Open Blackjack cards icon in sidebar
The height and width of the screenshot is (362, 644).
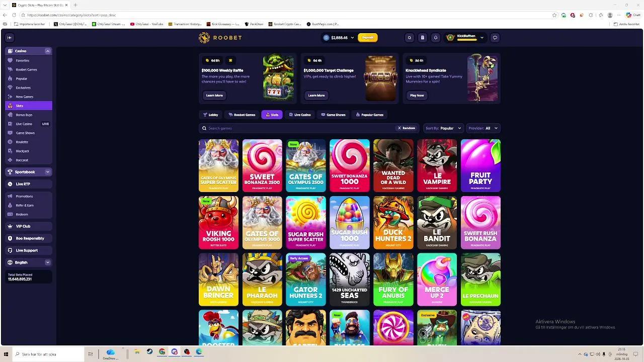(x=10, y=151)
